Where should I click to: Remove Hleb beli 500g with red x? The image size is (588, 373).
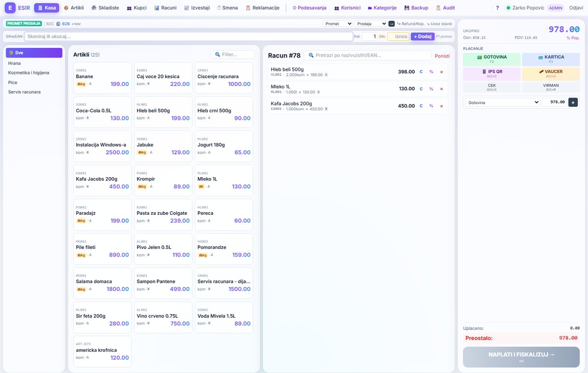coord(441,72)
